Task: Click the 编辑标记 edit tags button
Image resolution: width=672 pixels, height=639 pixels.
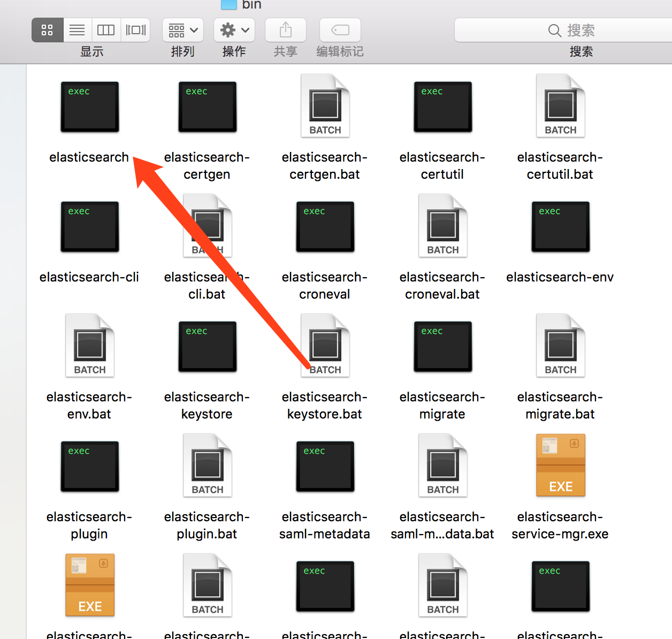Action: coord(340,30)
